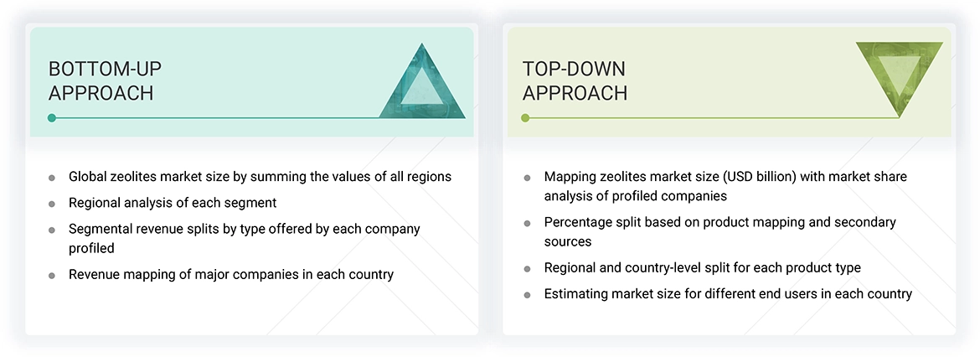Click 'Global zeolites market size' bullet text

tap(260, 177)
